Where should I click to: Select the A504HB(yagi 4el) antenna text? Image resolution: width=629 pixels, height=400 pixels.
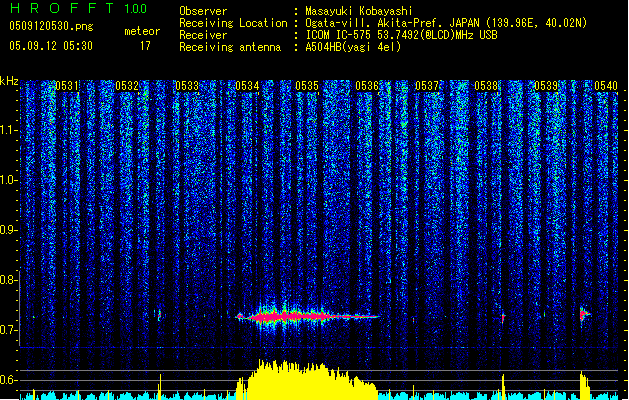pyautogui.click(x=353, y=47)
